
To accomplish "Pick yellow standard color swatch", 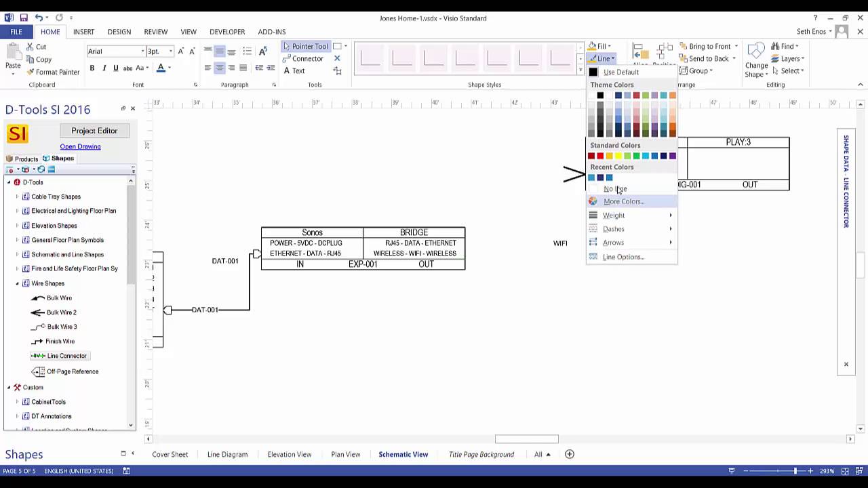I will pyautogui.click(x=618, y=156).
